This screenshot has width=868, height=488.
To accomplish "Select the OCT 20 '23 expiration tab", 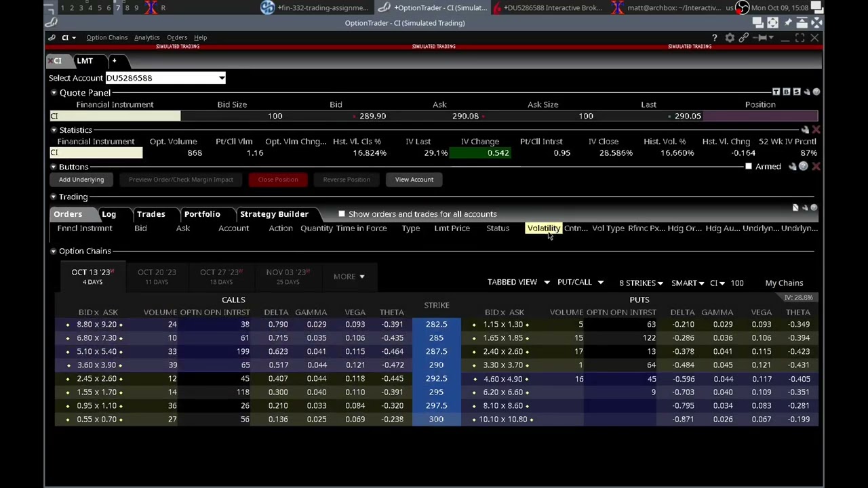I will 157,277.
